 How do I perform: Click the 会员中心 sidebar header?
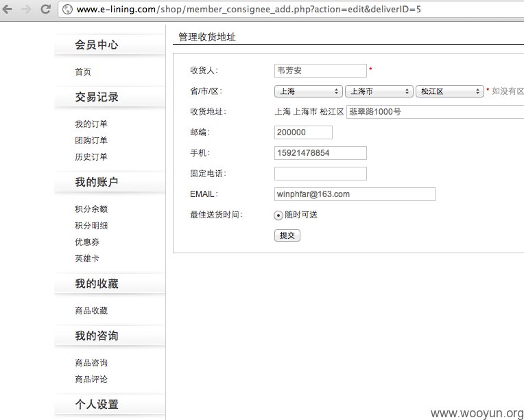(x=97, y=45)
